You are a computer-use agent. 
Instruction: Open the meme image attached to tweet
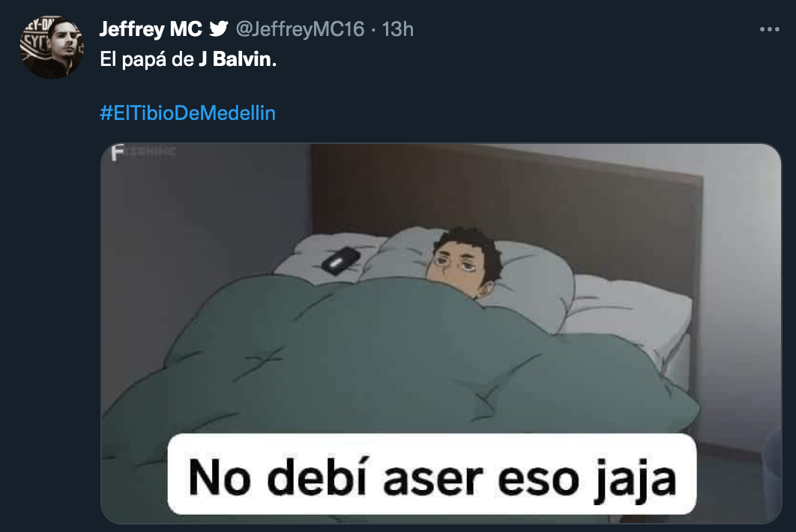coord(441,333)
